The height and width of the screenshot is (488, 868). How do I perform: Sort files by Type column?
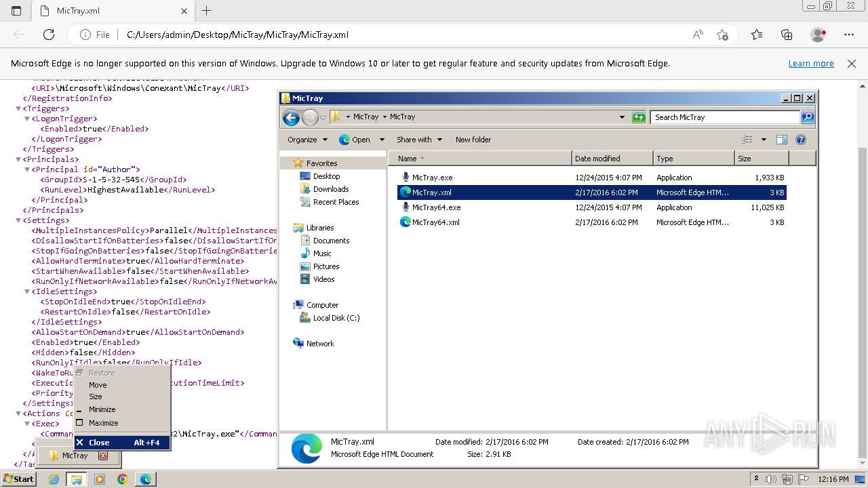point(694,159)
